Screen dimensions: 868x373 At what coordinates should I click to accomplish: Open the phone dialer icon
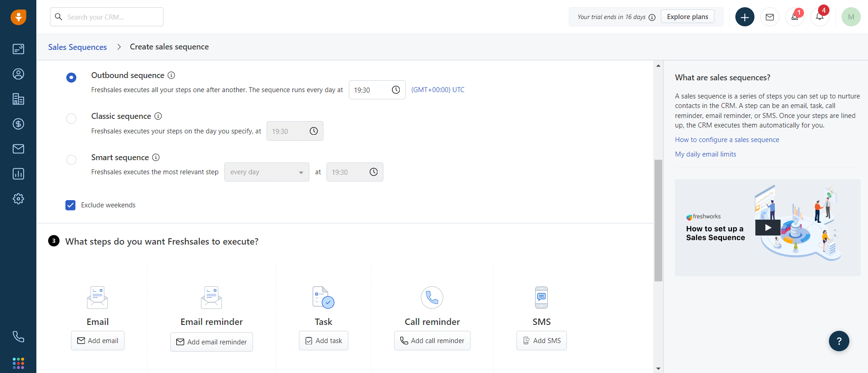[18, 337]
